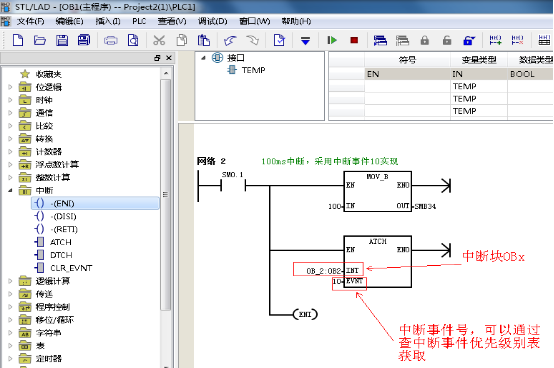Open the 编辑(E) menu
The image size is (554, 368).
pos(70,22)
